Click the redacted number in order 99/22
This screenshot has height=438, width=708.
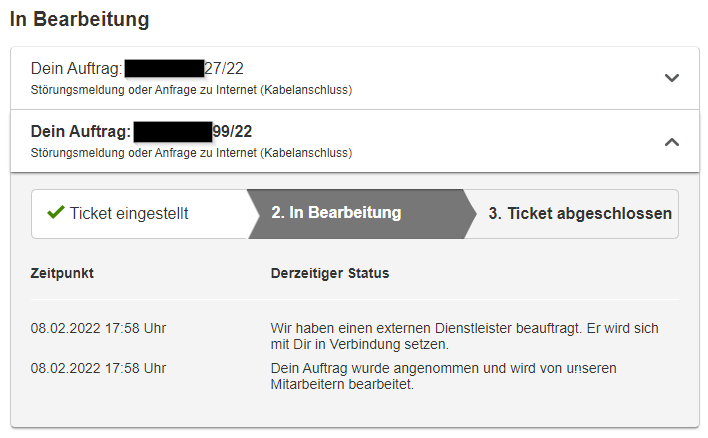pos(172,131)
